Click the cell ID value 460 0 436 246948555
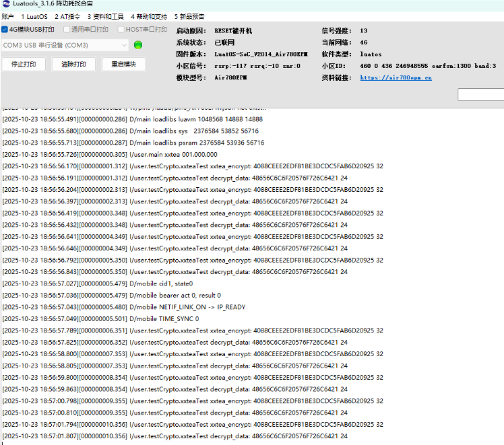 393,66
